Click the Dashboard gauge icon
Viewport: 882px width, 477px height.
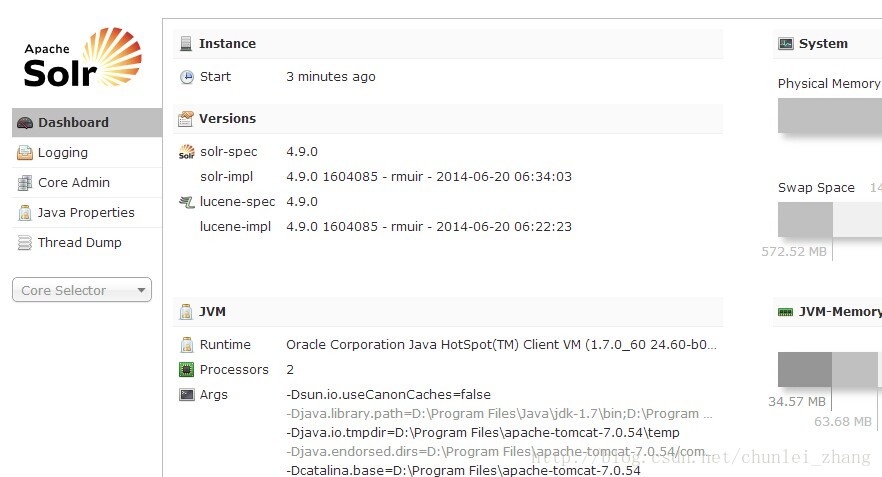(x=25, y=123)
